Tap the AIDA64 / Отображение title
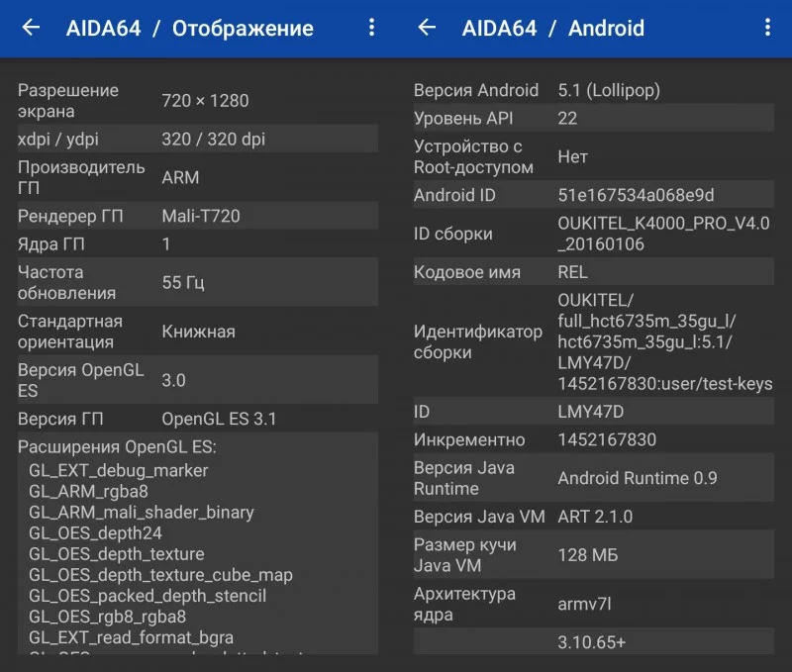Screen dimensions: 792x672 coord(189,28)
